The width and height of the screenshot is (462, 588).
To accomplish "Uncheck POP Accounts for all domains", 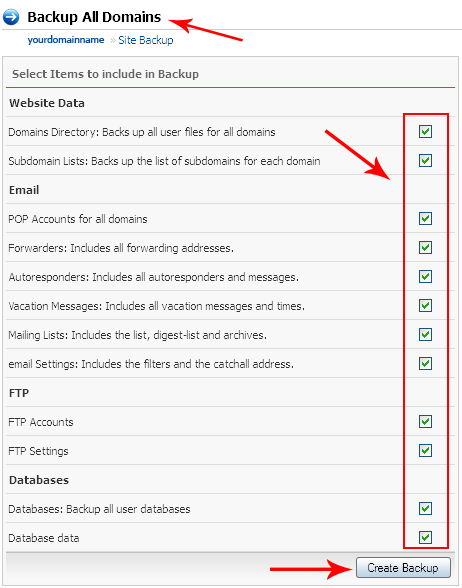I will (425, 219).
